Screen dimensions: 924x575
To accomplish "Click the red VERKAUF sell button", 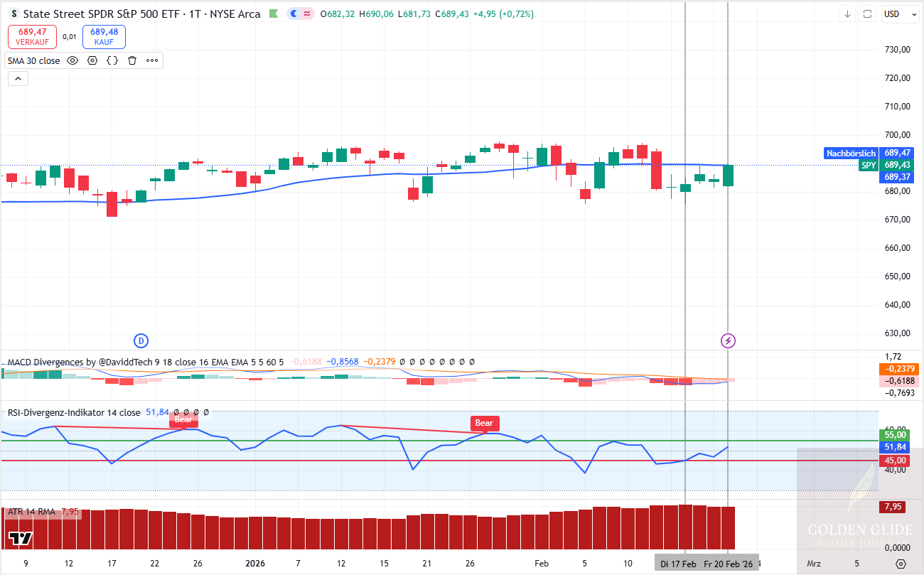I will coord(31,36).
